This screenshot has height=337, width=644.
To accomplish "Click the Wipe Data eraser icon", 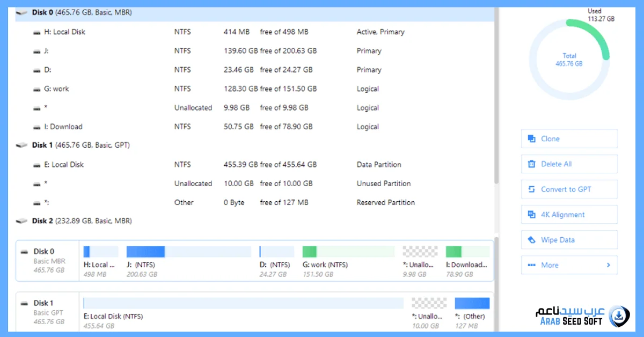I will [x=532, y=240].
